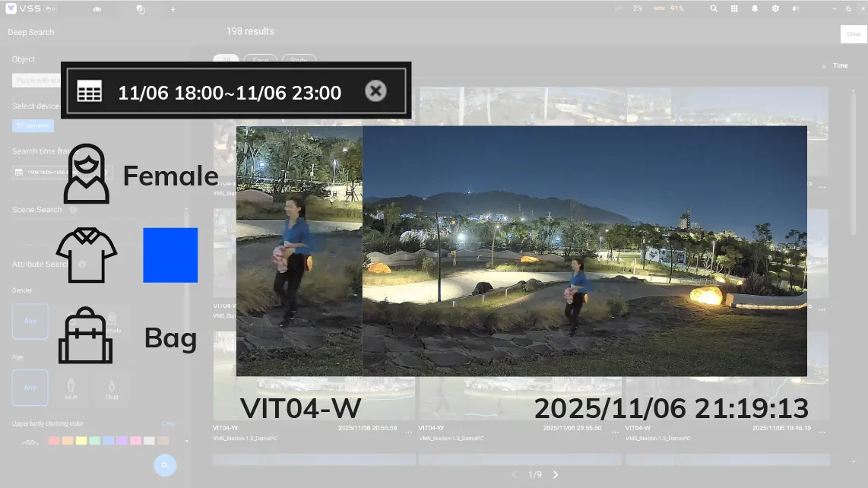868x488 pixels.
Task: Select Child age option
Action: point(112,387)
